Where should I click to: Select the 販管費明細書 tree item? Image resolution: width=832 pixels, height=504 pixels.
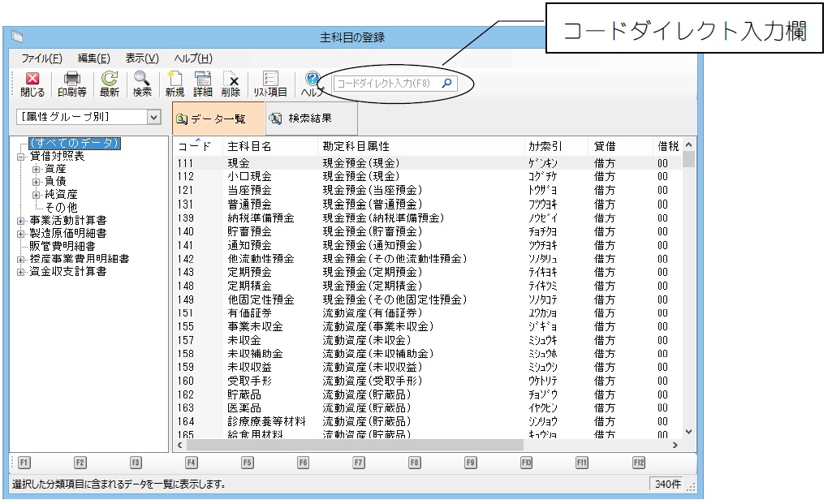coord(62,246)
